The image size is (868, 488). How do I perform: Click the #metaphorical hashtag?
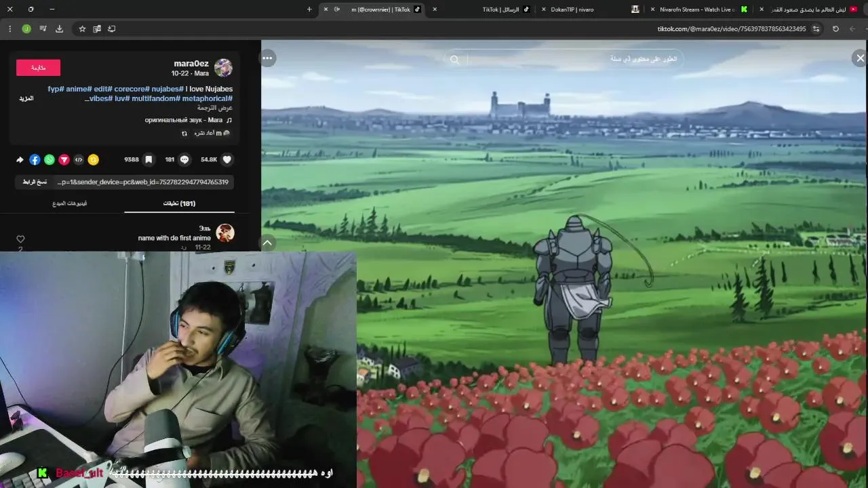(207, 98)
